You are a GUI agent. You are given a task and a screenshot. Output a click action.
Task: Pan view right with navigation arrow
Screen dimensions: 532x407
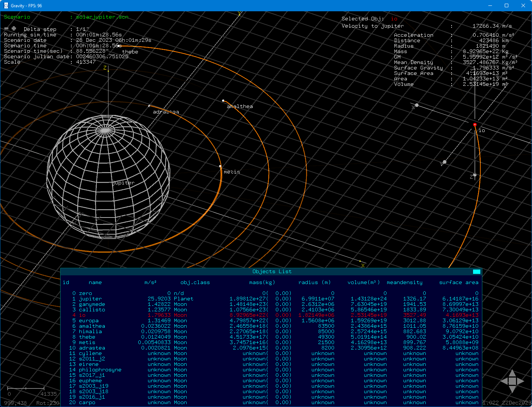[x=521, y=381]
